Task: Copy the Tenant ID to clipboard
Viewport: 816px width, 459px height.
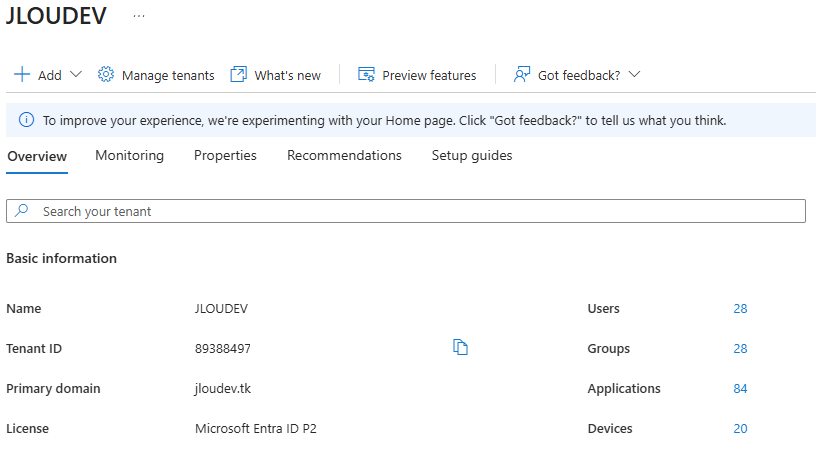Action: click(461, 348)
